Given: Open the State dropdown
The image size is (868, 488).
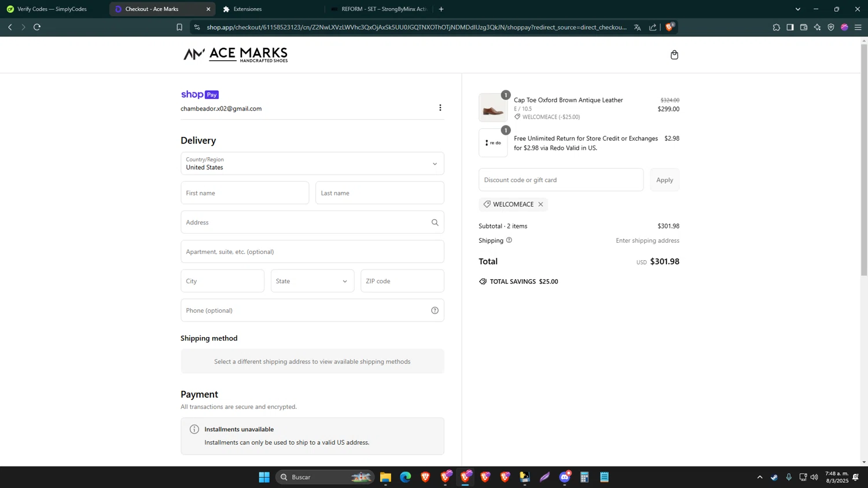Looking at the screenshot, I should tap(312, 281).
